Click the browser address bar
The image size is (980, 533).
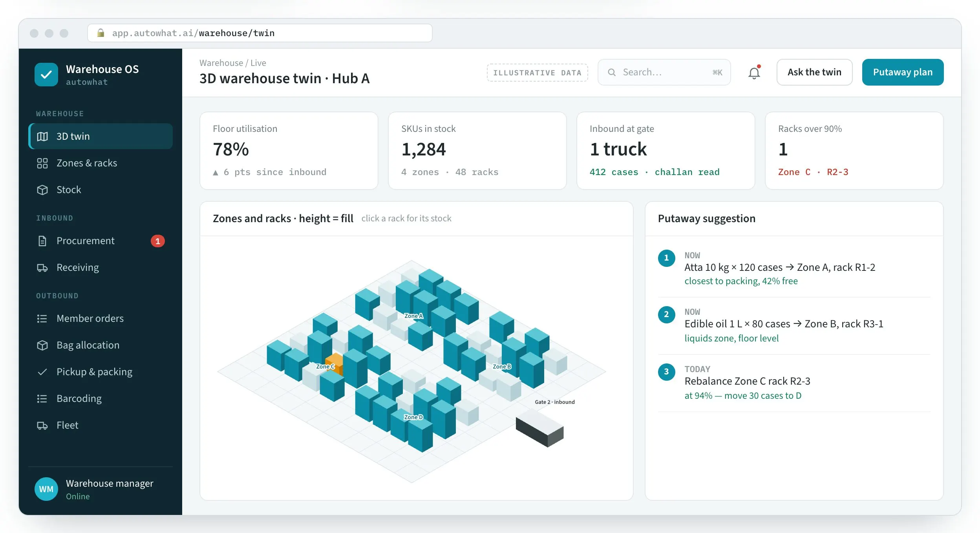pos(260,33)
